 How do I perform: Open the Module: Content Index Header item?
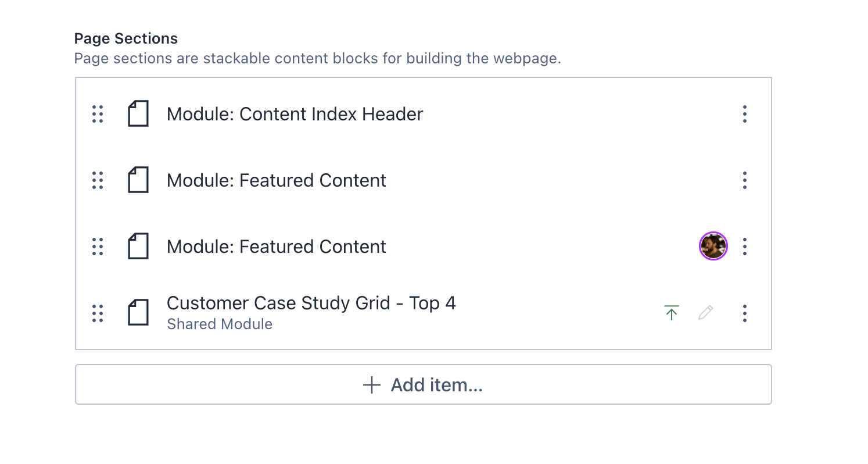pos(295,114)
